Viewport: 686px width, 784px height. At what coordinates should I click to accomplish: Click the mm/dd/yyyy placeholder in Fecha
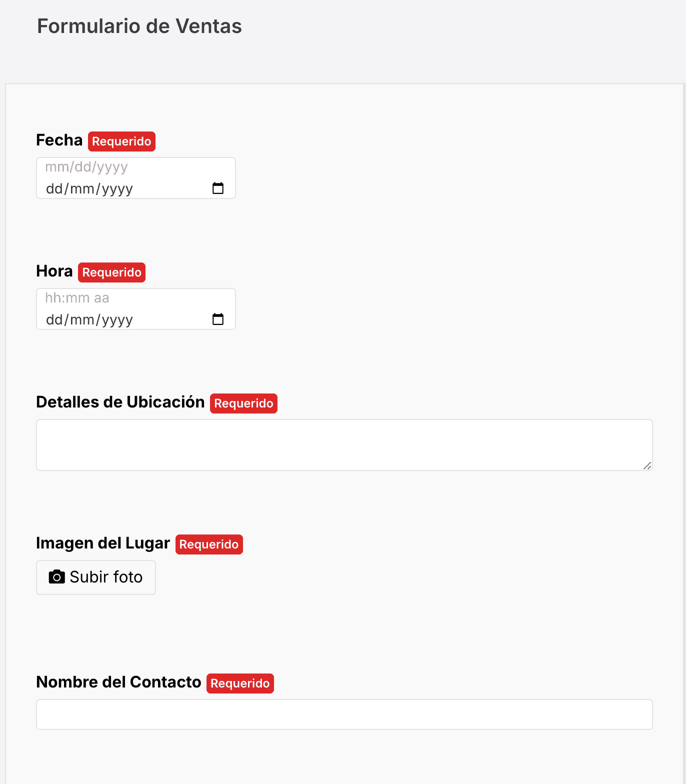[86, 167]
